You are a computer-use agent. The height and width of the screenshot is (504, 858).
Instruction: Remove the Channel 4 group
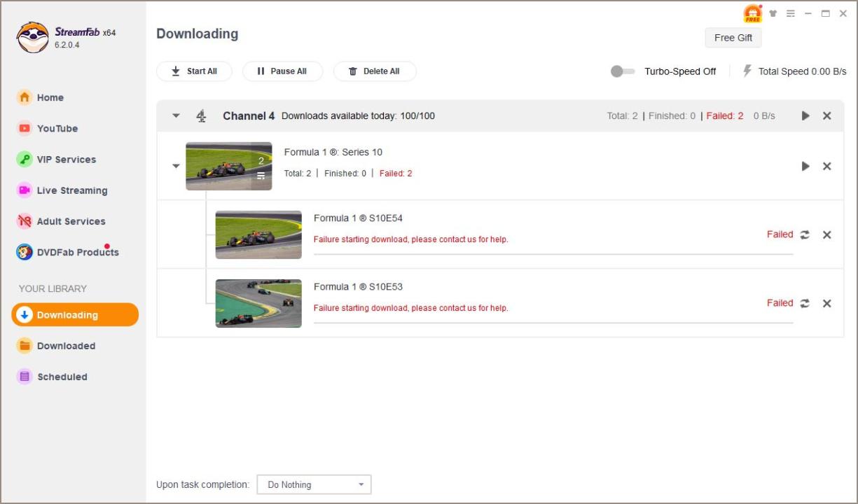click(826, 116)
